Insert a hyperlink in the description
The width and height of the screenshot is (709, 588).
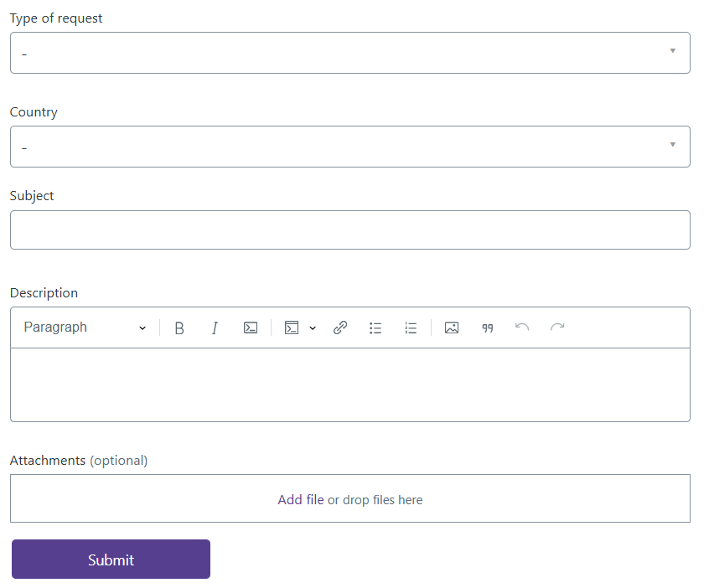[x=340, y=327]
